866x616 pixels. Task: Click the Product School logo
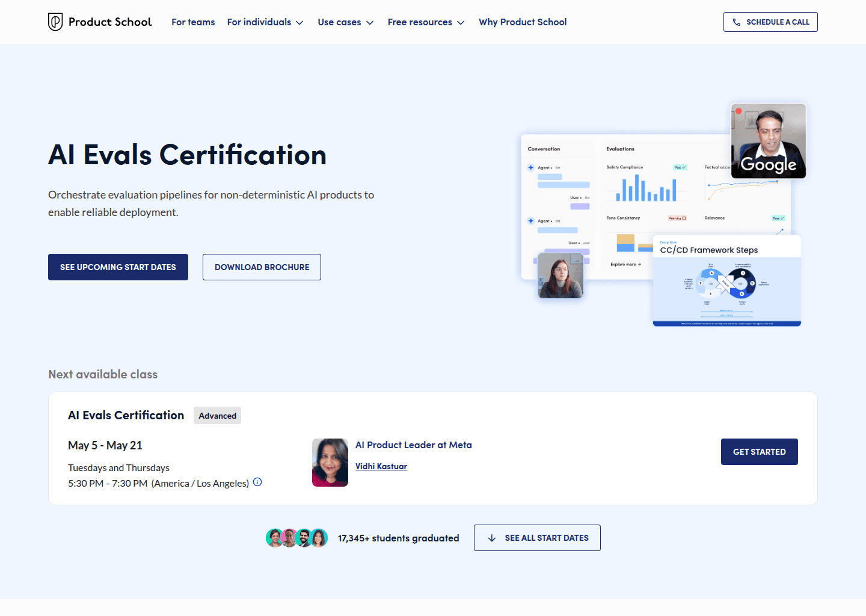tap(100, 22)
